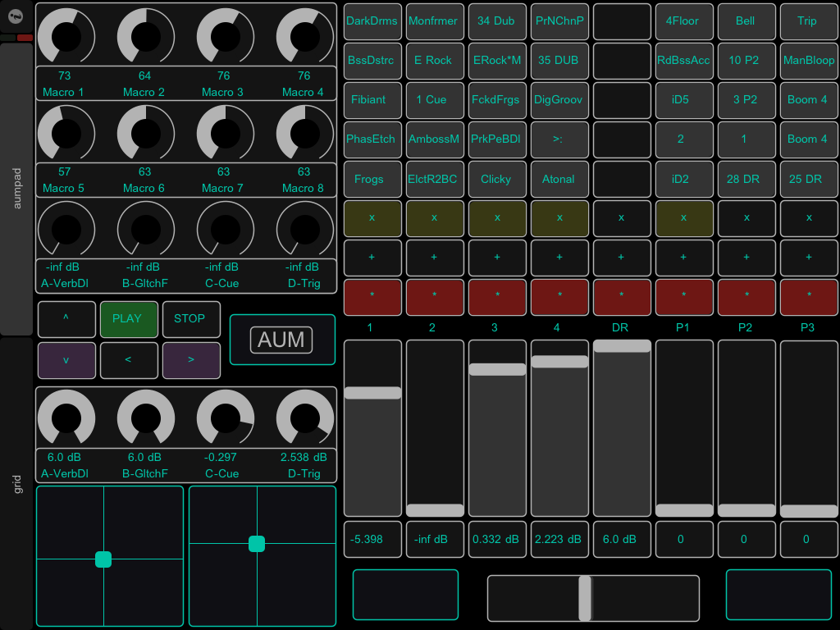Click the Macro 3 knob
The height and width of the screenshot is (630, 840).
click(x=226, y=36)
